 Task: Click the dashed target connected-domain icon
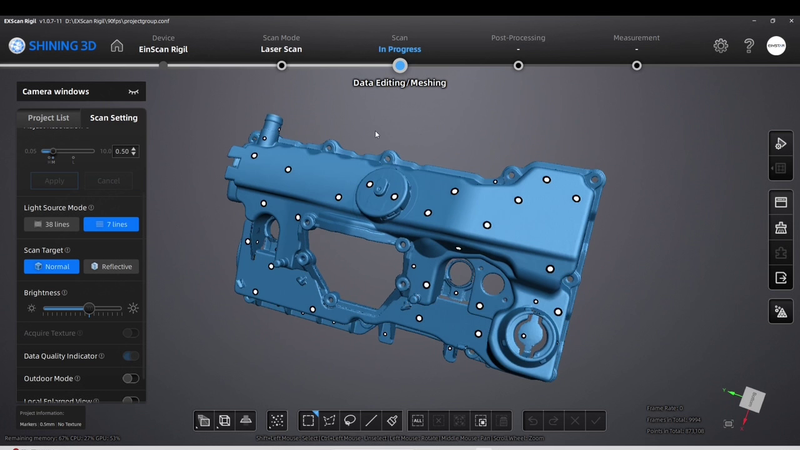pyautogui.click(x=460, y=421)
